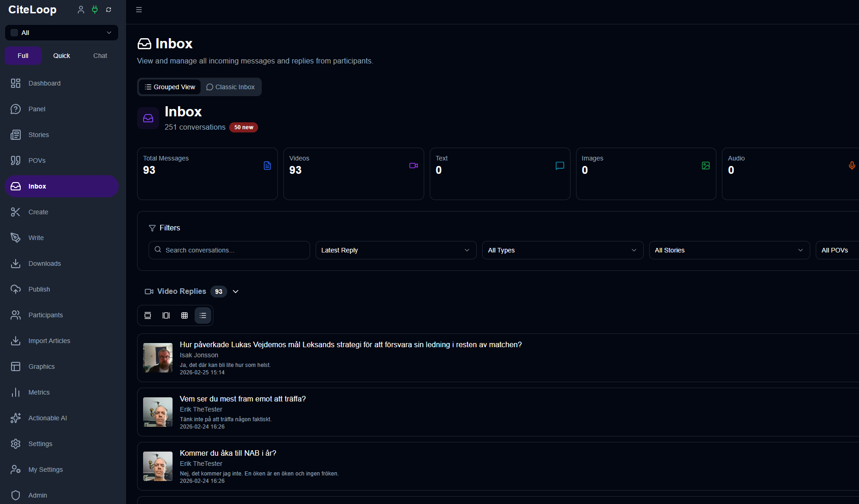The width and height of the screenshot is (859, 504).
Task: Switch to Classic Inbox tab
Action: coord(231,87)
